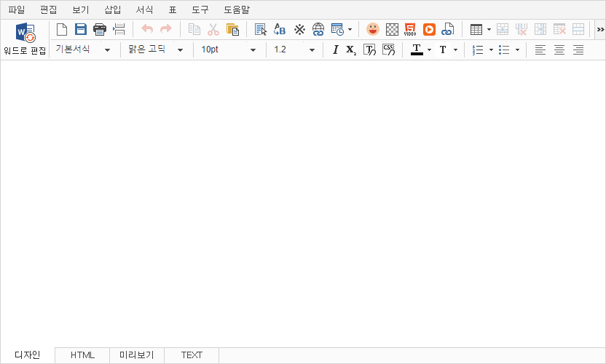
Task: Switch to the HTML tab
Action: 82,355
